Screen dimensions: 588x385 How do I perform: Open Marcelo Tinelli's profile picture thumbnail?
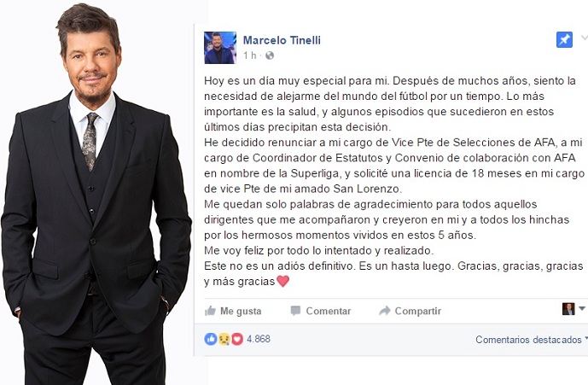point(220,48)
